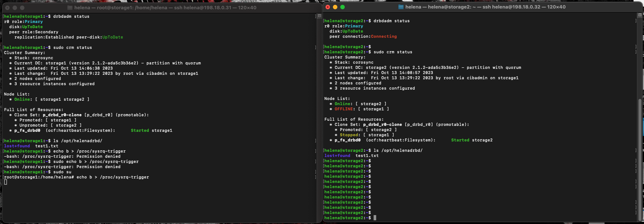Click yellow 'Stopped' text in storage2 resources

(349, 135)
